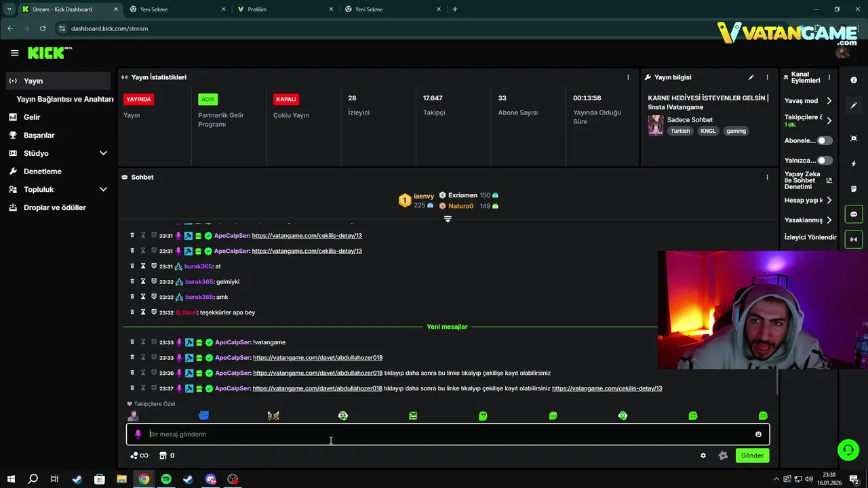Toggle the chat bubble panel icon in right rail
Image resolution: width=868 pixels, height=488 pixels.
(854, 214)
